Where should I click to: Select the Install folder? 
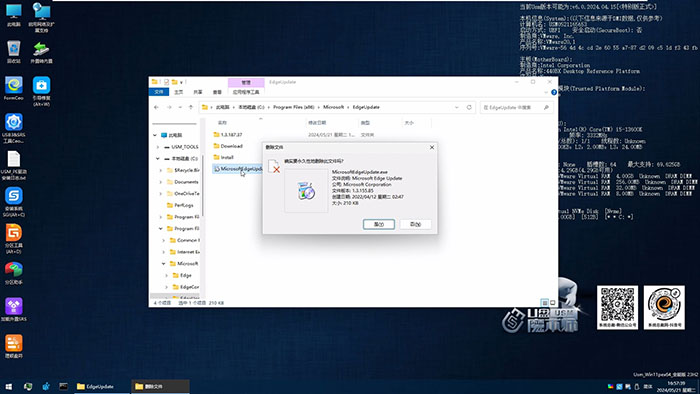tap(224, 157)
